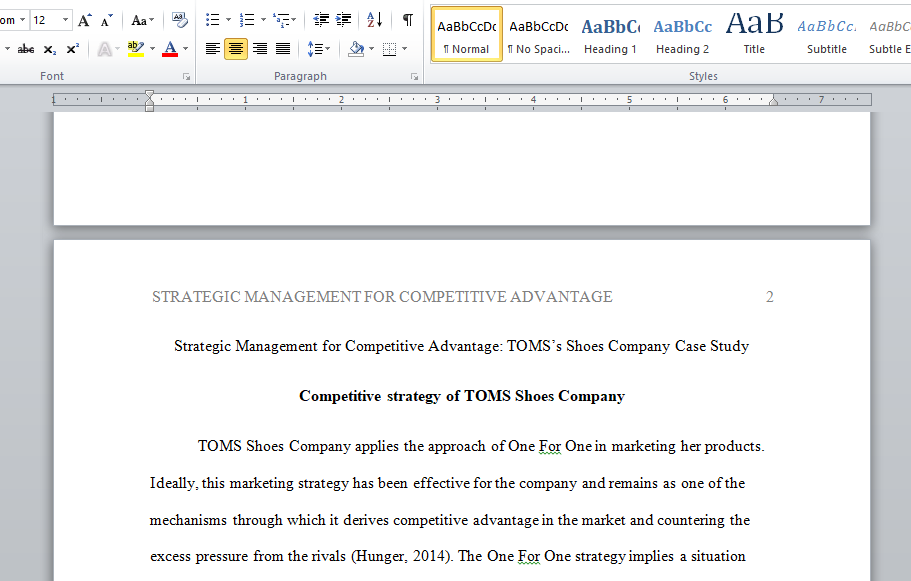911x581 pixels.
Task: Open the Change Case (Aa) menu
Action: point(142,20)
